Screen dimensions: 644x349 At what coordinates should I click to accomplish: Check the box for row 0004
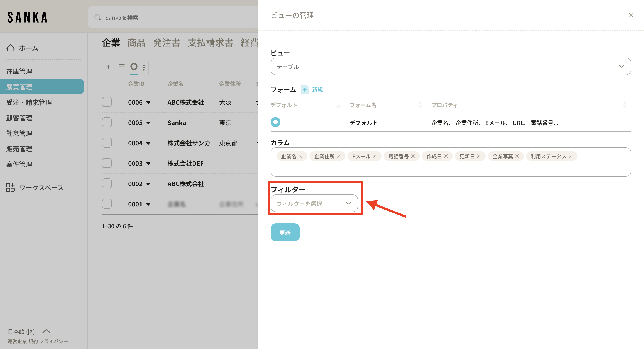coord(107,143)
